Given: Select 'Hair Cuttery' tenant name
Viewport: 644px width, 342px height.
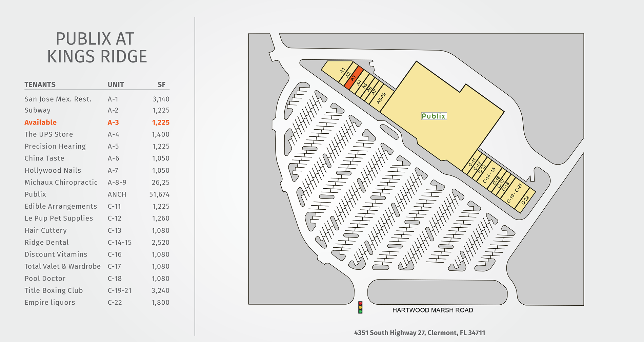Looking at the screenshot, I should [46, 230].
